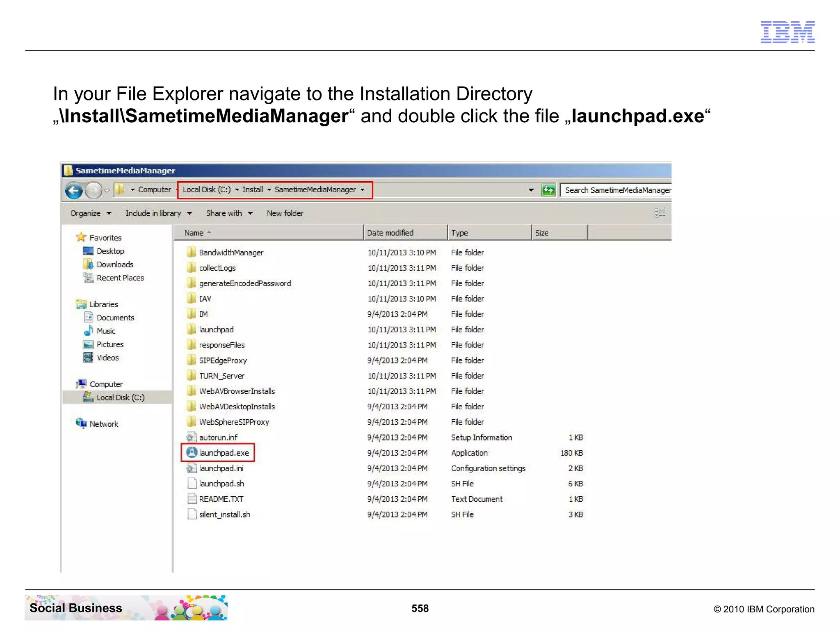Select the launchpad.sh file icon

point(192,484)
